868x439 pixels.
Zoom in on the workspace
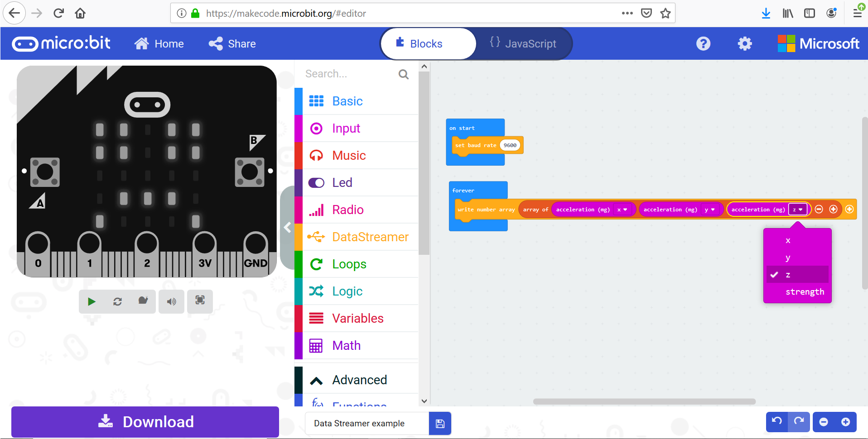tap(846, 422)
